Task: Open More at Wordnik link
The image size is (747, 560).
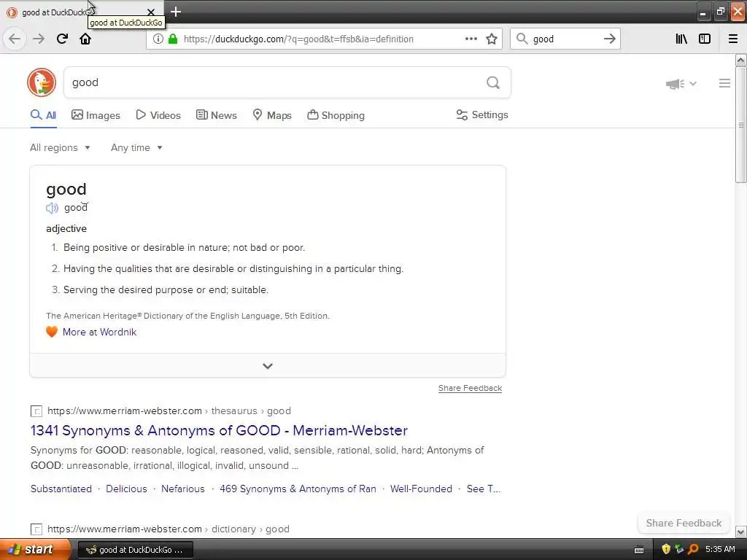Action: 99,332
